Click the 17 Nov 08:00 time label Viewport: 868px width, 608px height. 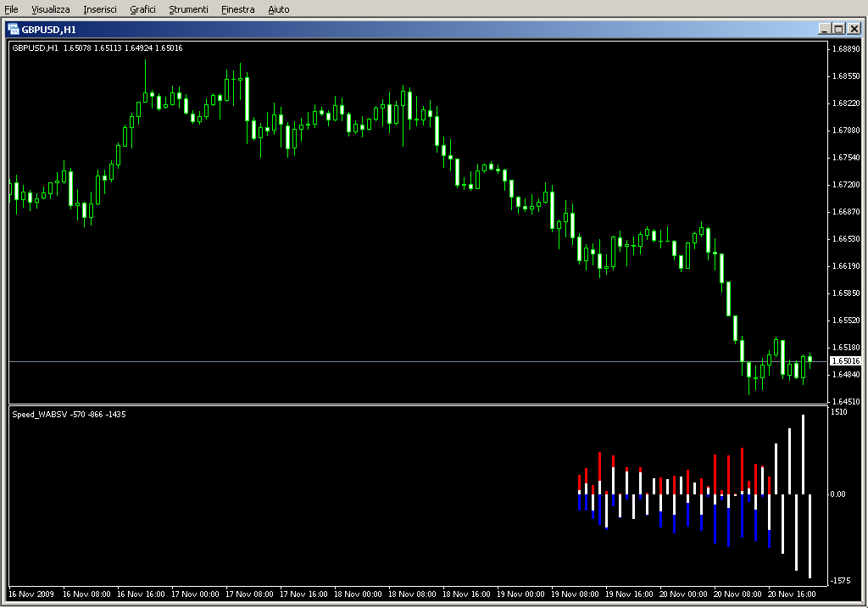(x=249, y=594)
